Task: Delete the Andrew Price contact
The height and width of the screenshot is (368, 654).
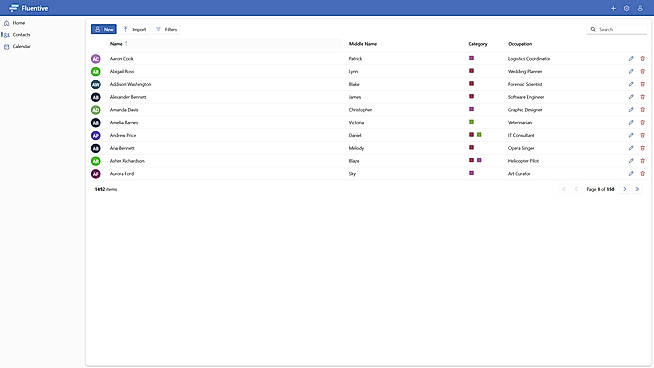Action: click(x=642, y=135)
